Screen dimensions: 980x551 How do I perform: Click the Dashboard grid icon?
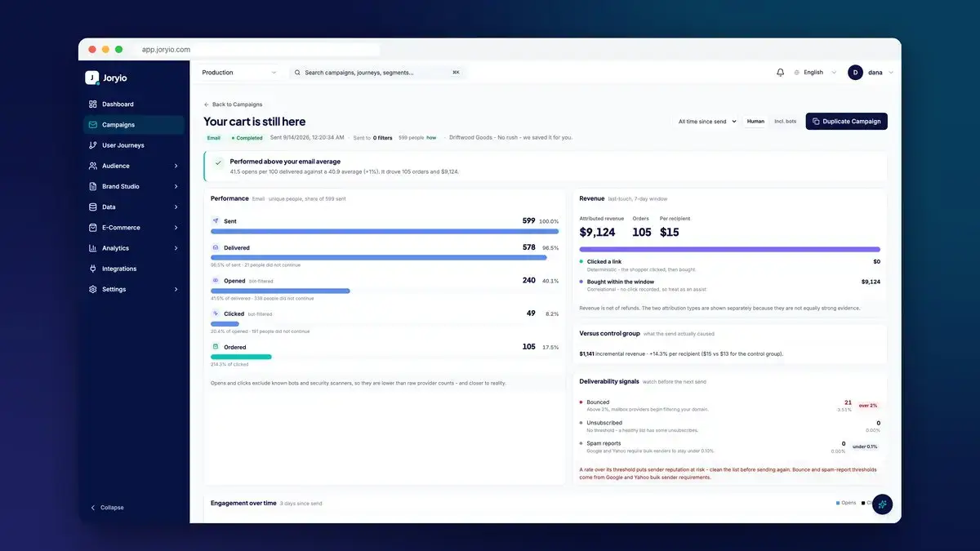93,104
